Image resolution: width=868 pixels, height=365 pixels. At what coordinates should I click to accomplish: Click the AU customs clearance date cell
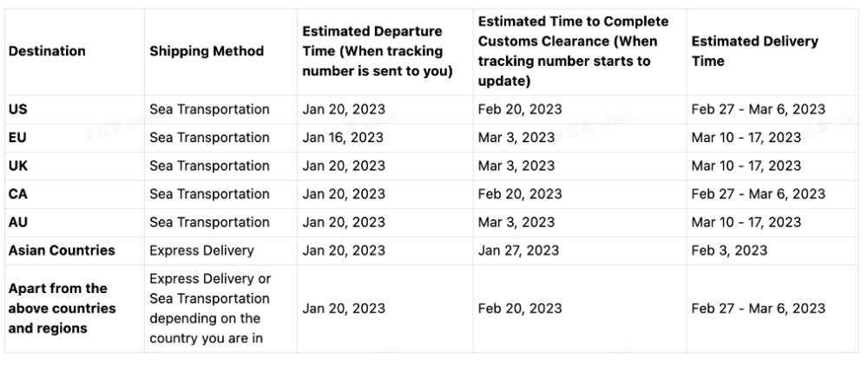(x=516, y=222)
